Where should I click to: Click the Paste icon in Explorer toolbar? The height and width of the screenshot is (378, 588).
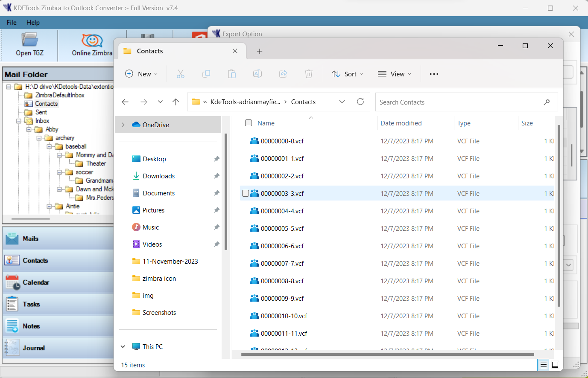click(232, 74)
